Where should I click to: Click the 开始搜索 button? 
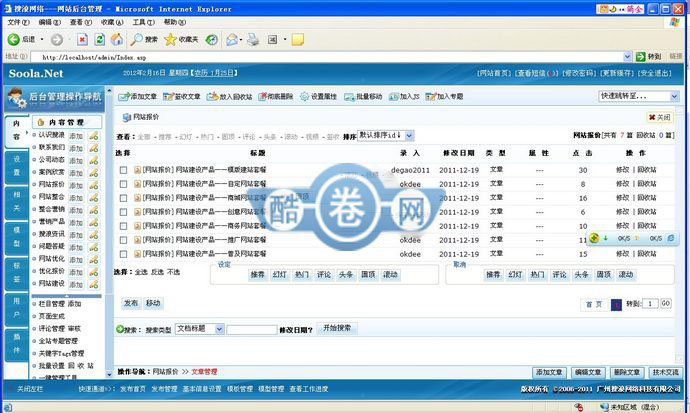tap(337, 328)
